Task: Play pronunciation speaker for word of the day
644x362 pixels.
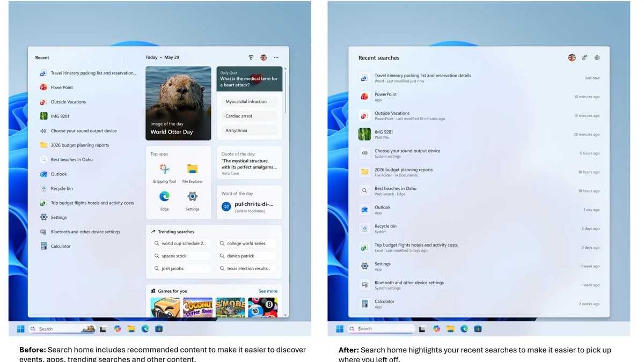Action: pos(226,206)
